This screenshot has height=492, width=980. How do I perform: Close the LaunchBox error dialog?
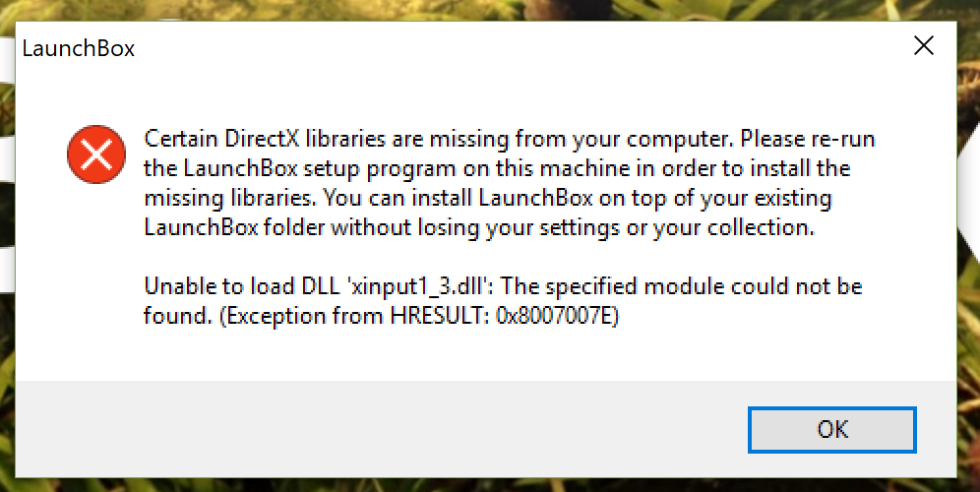(924, 45)
